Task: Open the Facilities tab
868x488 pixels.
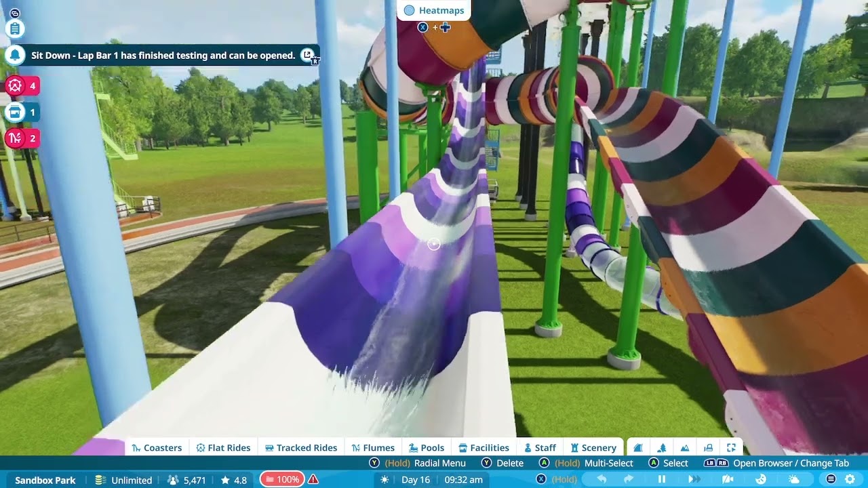Action: tap(484, 447)
